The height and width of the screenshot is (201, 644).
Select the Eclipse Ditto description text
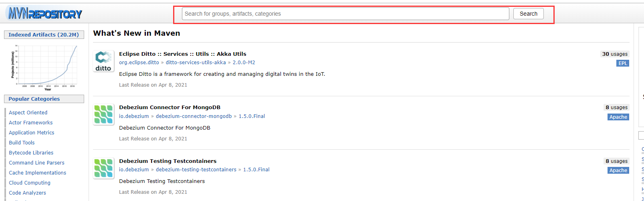pos(222,74)
